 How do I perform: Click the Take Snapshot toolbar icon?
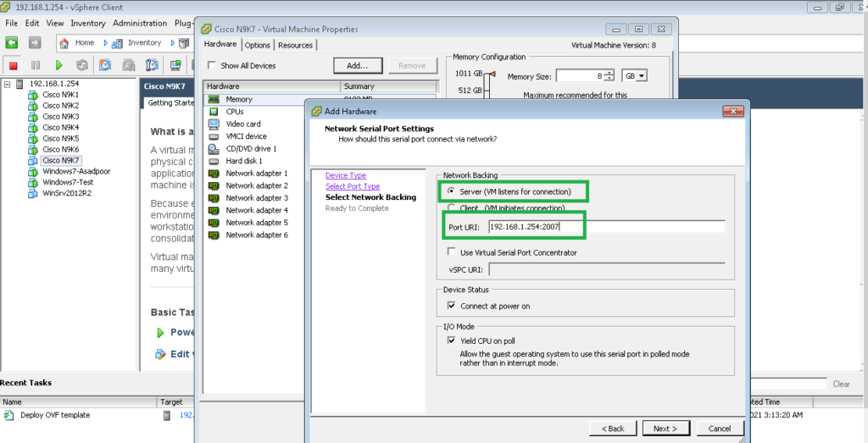tap(105, 65)
